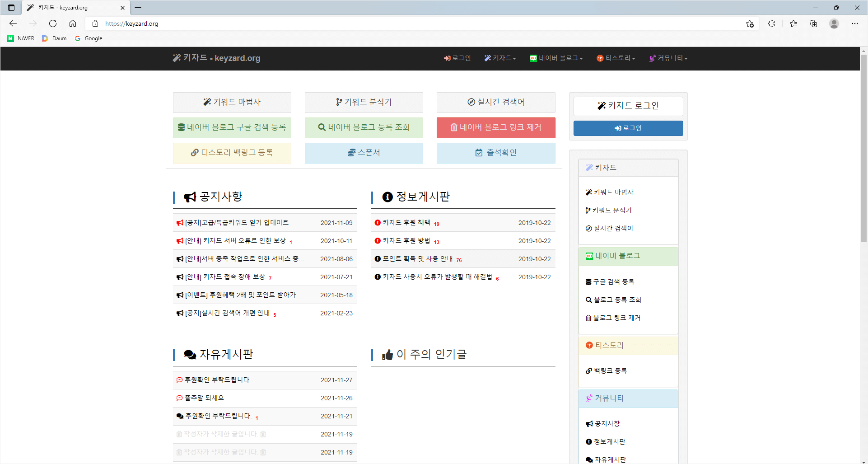Image resolution: width=868 pixels, height=464 pixels.
Task: Close the 키자드 - keyzard.org tab
Action: click(122, 8)
